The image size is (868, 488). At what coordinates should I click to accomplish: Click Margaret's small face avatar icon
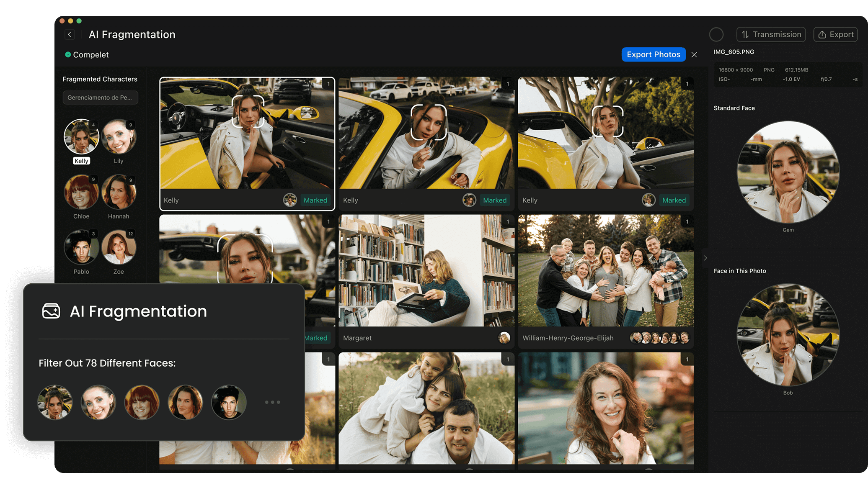tap(504, 338)
